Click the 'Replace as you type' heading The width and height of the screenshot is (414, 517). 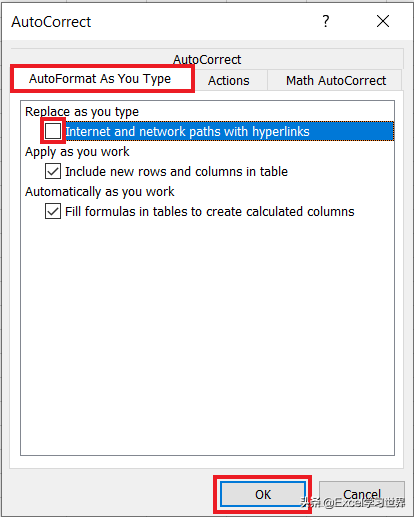[82, 111]
